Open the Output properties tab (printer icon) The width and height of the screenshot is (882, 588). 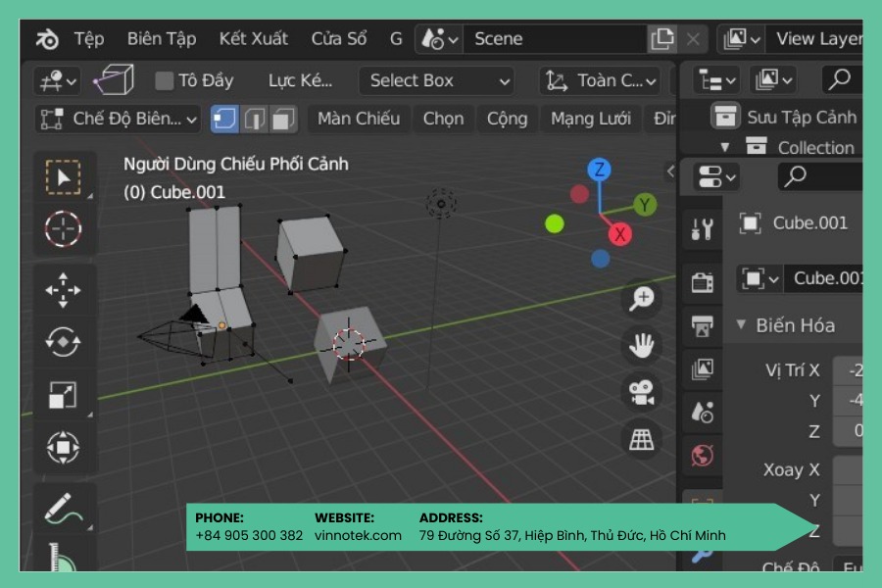[702, 326]
